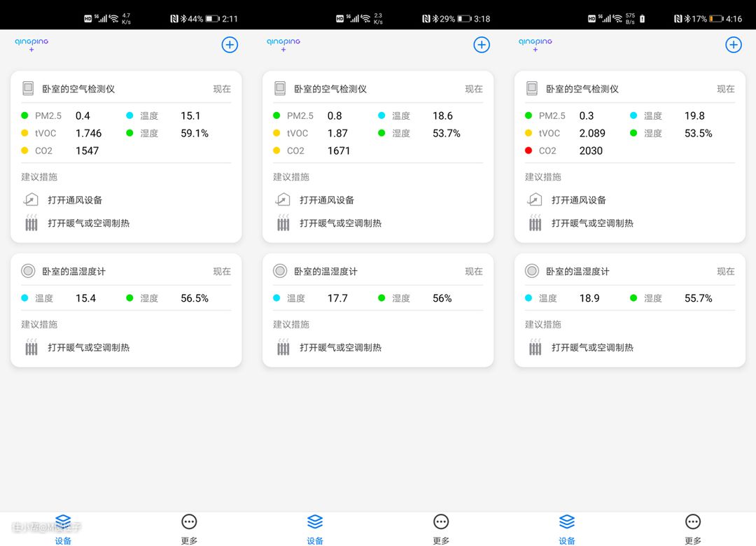Tap the tVOC 1.746 reading

[88, 133]
